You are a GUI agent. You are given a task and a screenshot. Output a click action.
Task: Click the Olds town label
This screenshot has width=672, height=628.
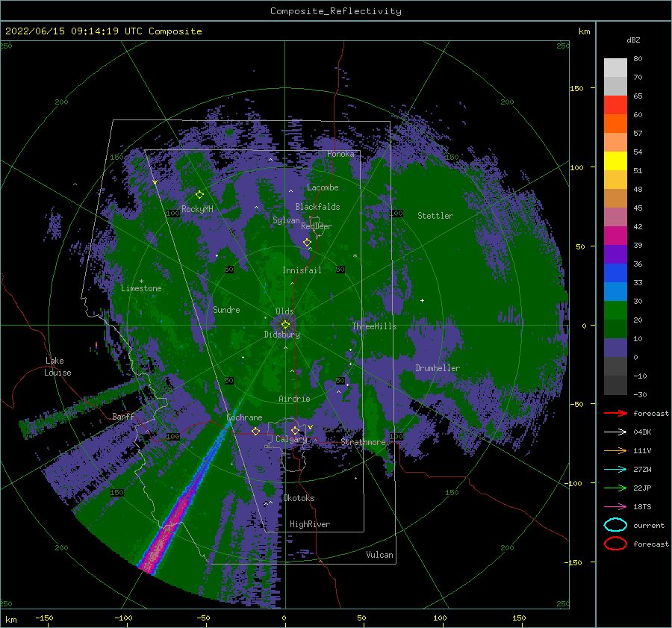pos(284,311)
